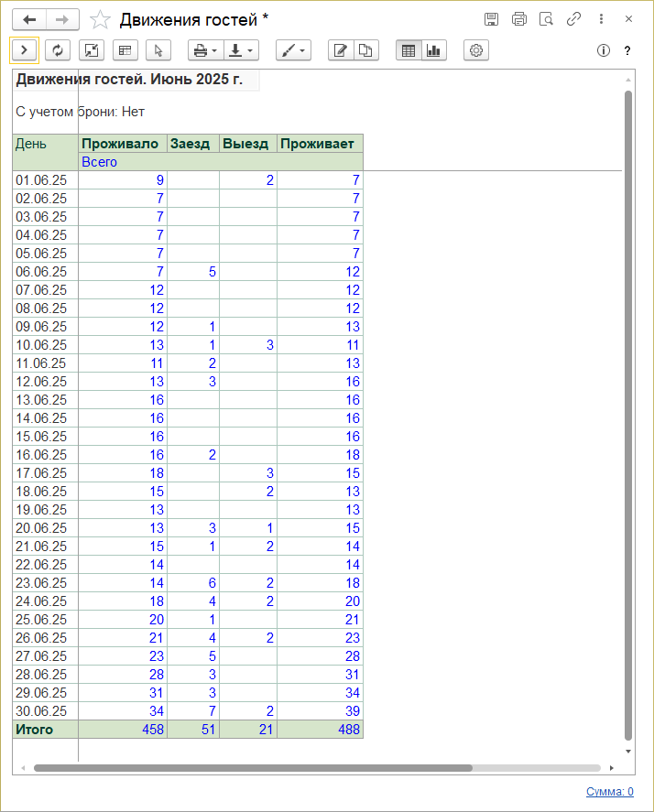
Task: Select the 30.06.25 date cell
Action: click(x=45, y=711)
